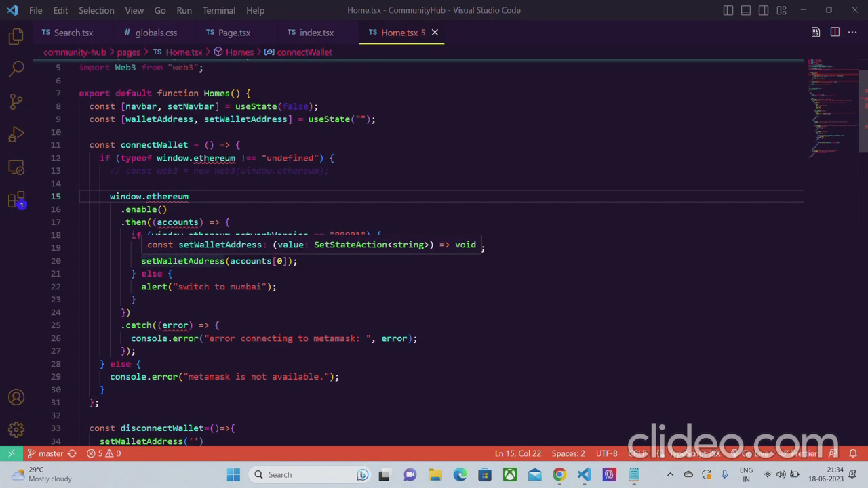The height and width of the screenshot is (488, 868).
Task: Split the editor to the right
Action: point(835,33)
